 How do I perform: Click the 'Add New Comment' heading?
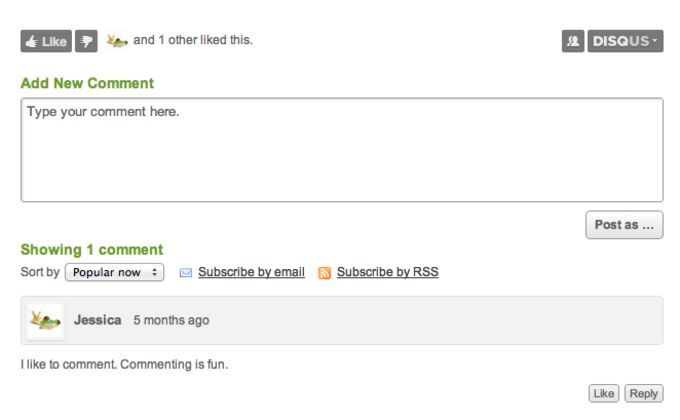click(x=87, y=84)
